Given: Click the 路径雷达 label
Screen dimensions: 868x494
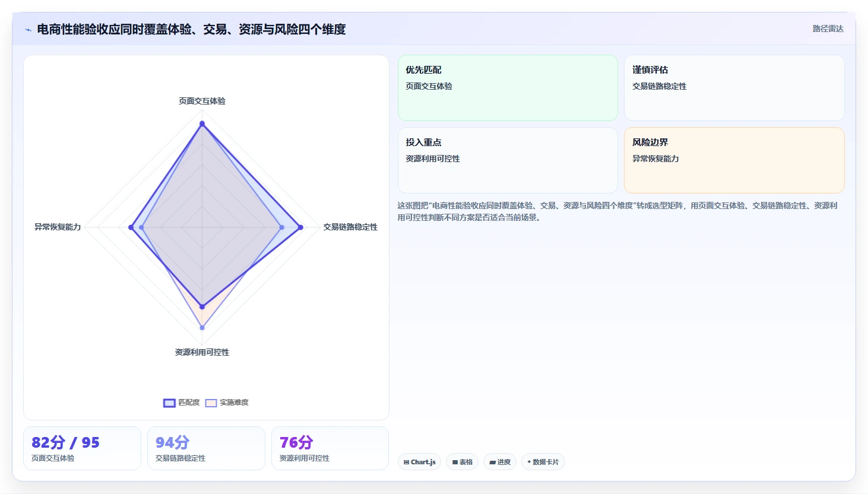Looking at the screenshot, I should click(x=828, y=28).
